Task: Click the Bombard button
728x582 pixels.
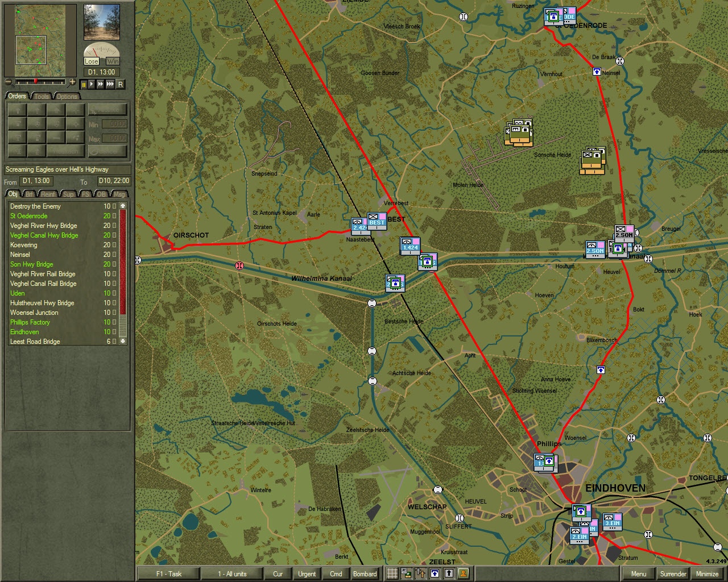Action: 365,574
